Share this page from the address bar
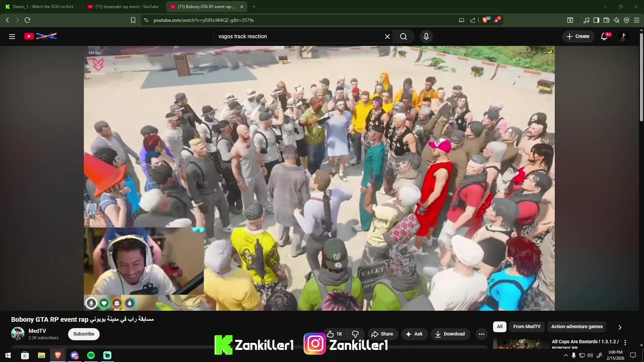This screenshot has height=362, width=644. (x=473, y=20)
